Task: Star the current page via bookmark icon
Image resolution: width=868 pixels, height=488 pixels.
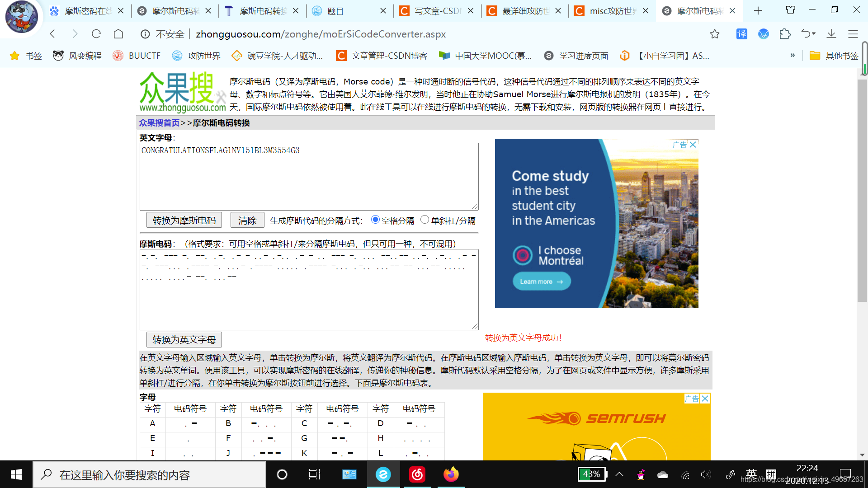Action: tap(714, 34)
